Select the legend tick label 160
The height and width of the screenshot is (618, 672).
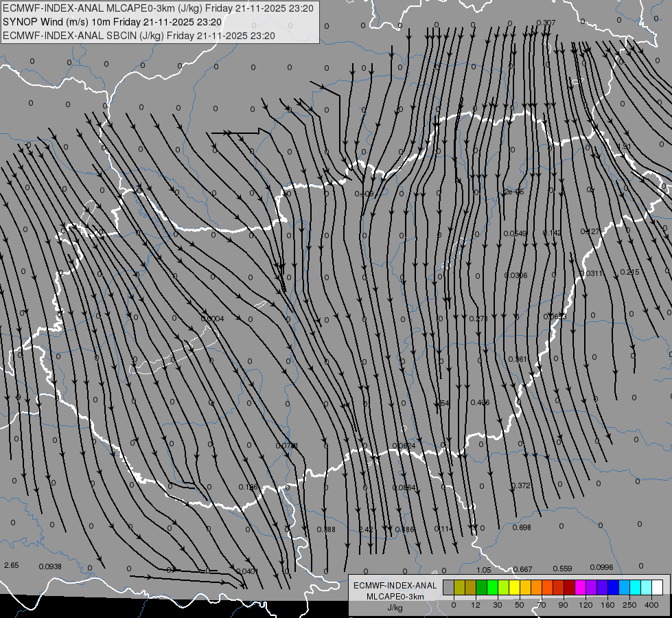pyautogui.click(x=607, y=605)
